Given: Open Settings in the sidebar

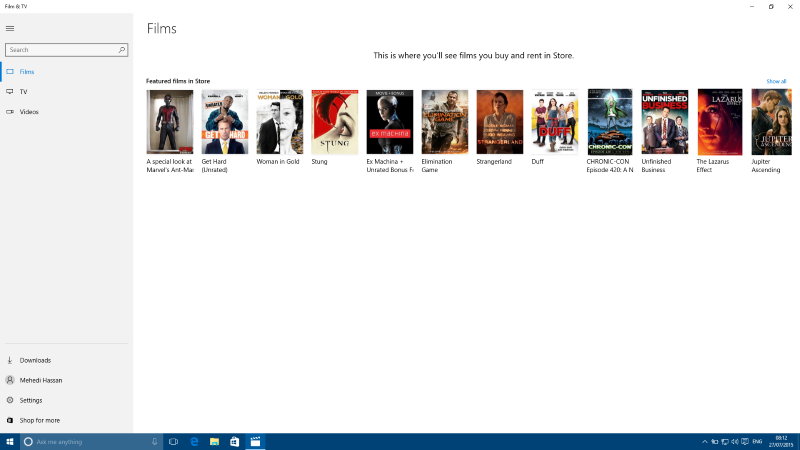Looking at the screenshot, I should (66, 401).
